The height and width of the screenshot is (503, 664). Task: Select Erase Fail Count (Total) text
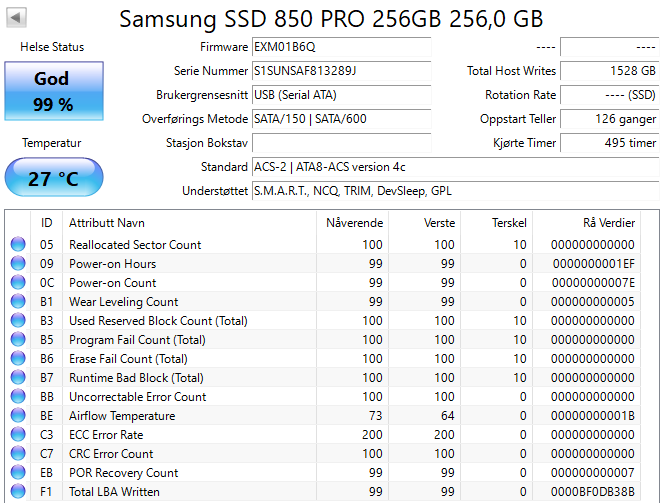[x=128, y=359]
